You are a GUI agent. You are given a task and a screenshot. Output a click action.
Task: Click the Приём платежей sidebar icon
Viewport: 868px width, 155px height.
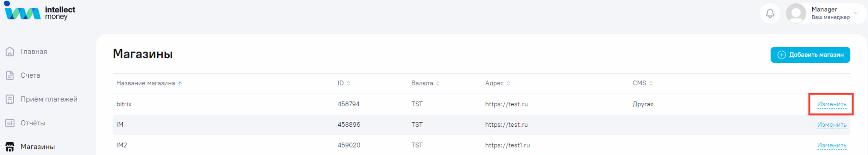coord(10,99)
